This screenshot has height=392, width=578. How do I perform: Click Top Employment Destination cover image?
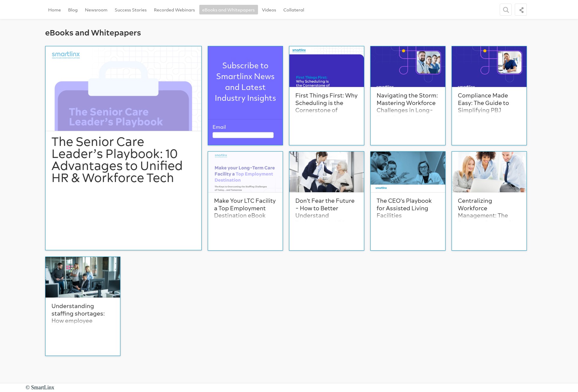245,172
